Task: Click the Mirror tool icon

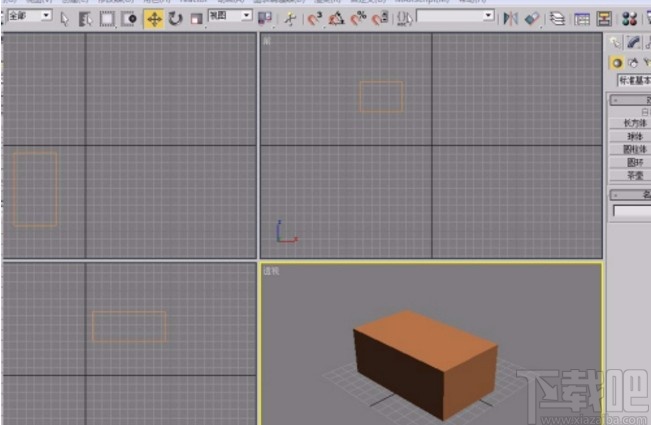Action: (x=510, y=19)
